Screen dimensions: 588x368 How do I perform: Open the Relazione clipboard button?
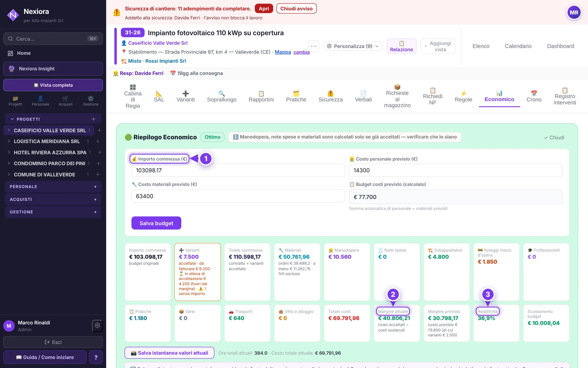pyautogui.click(x=401, y=46)
